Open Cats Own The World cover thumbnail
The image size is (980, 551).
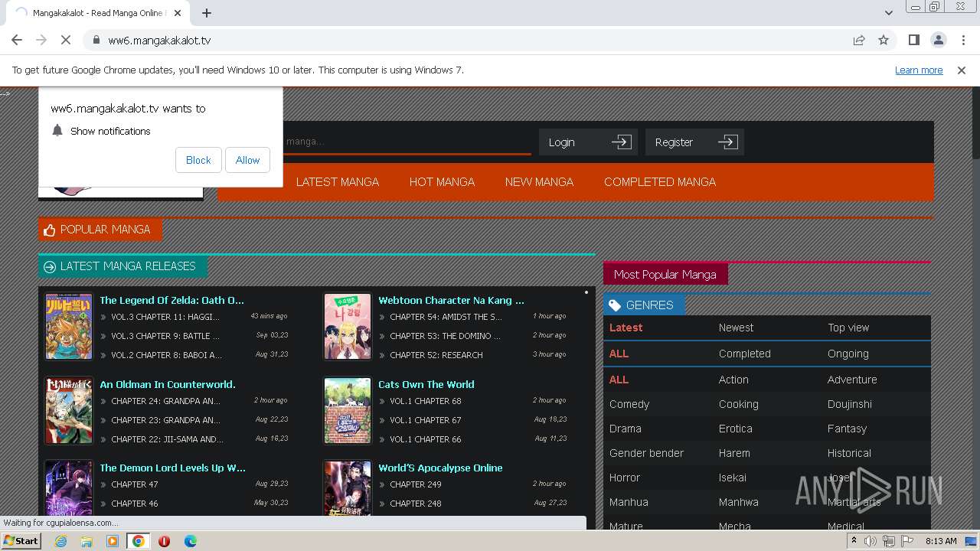click(348, 411)
